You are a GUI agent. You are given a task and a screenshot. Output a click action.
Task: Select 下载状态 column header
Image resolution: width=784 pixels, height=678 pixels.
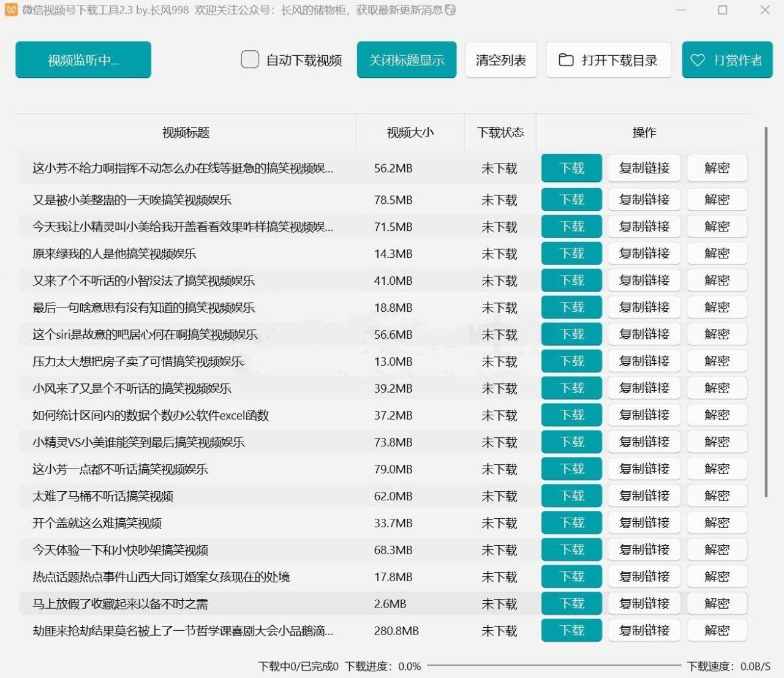500,132
